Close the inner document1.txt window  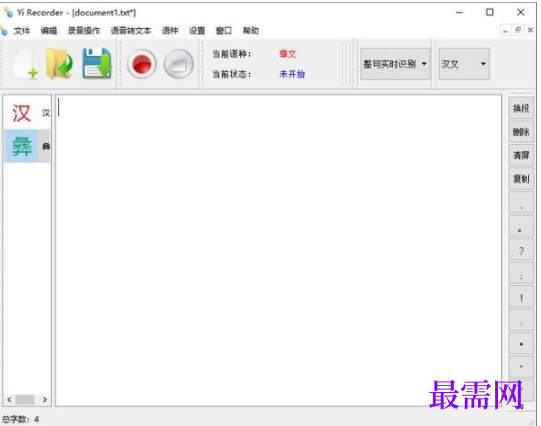point(530,30)
